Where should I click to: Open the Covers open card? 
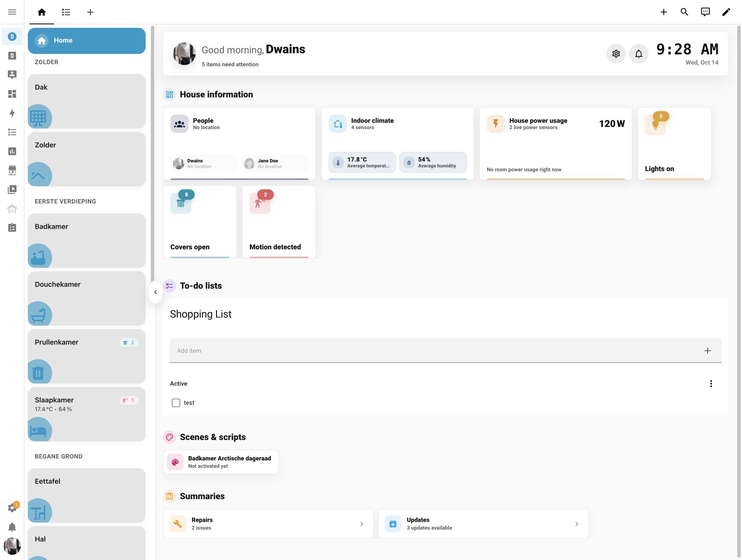[x=200, y=222]
